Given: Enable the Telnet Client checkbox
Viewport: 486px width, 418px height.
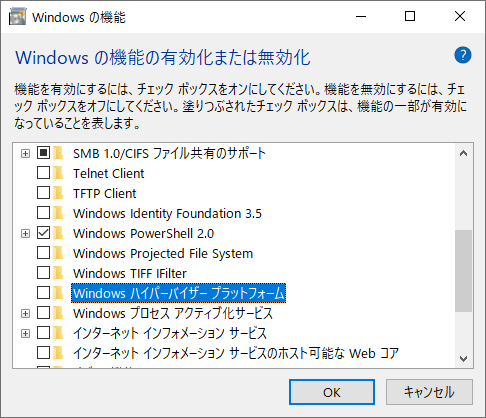Looking at the screenshot, I should [x=43, y=173].
